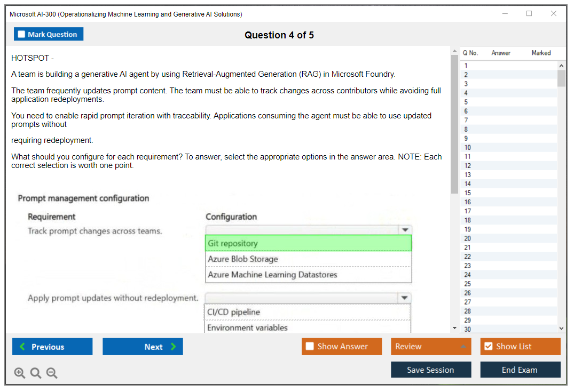
Task: Select Git repository option
Action: click(308, 243)
